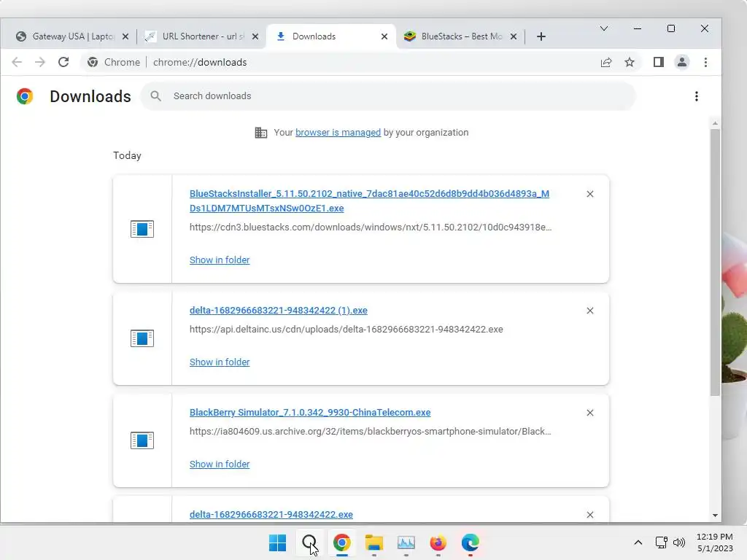Click BlueStacksInstaller file icon
The width and height of the screenshot is (747, 560).
pyautogui.click(x=142, y=229)
